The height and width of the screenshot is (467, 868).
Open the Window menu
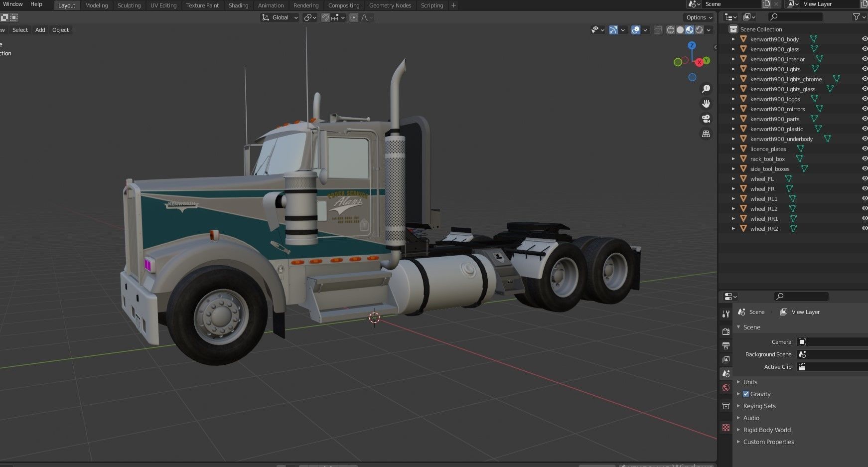coord(13,4)
